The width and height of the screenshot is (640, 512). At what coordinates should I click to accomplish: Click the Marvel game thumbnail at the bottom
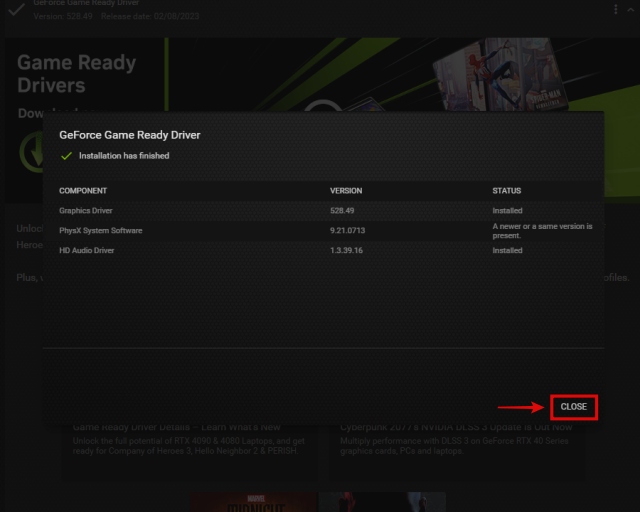[254, 502]
